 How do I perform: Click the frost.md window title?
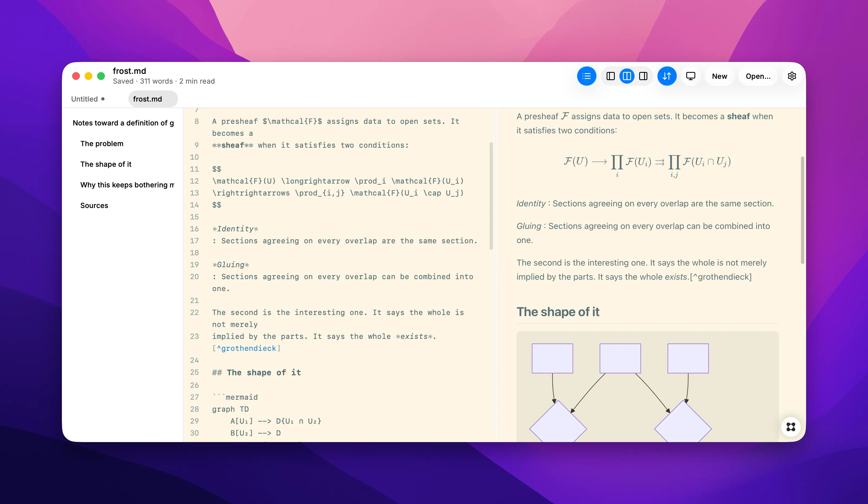(x=129, y=71)
